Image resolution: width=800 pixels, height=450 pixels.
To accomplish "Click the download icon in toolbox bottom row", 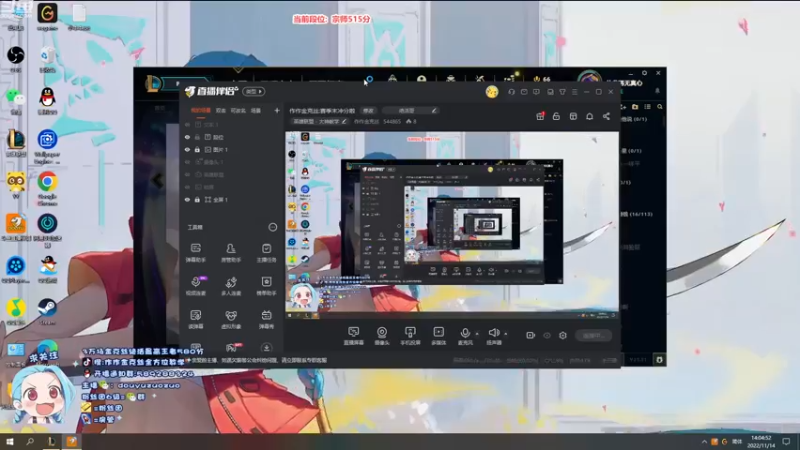I will [x=266, y=347].
